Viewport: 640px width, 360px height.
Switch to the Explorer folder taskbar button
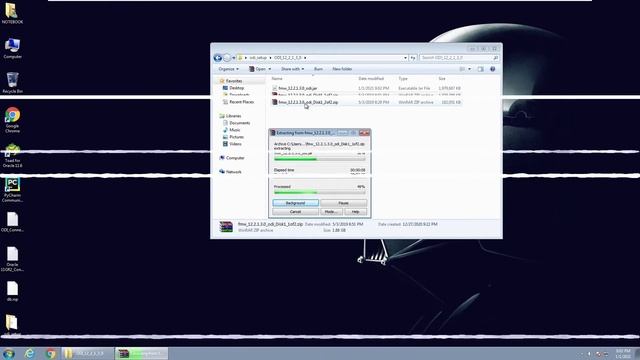(x=87, y=353)
